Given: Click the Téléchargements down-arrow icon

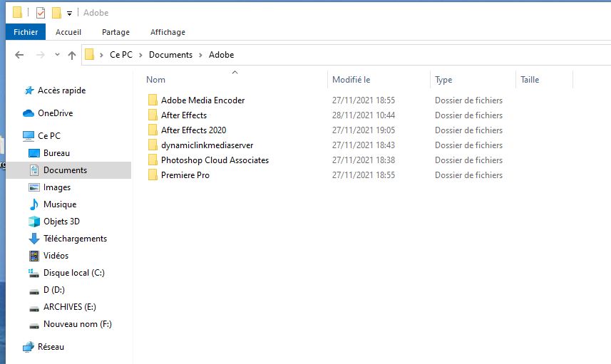Looking at the screenshot, I should [x=34, y=239].
